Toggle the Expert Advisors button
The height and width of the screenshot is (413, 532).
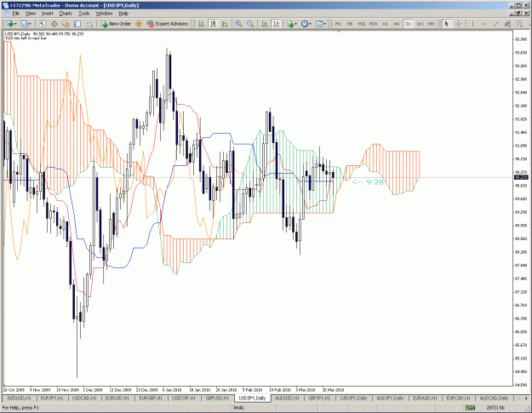tap(167, 24)
